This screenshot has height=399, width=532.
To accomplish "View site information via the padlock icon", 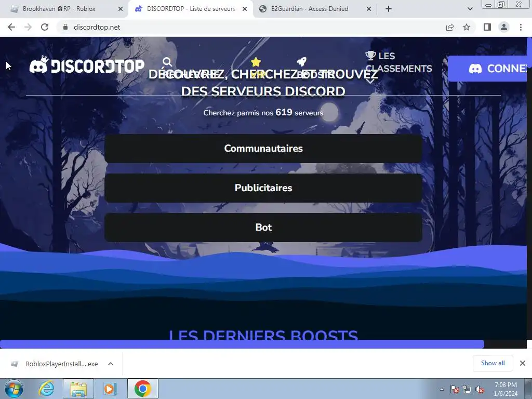I will tap(65, 27).
